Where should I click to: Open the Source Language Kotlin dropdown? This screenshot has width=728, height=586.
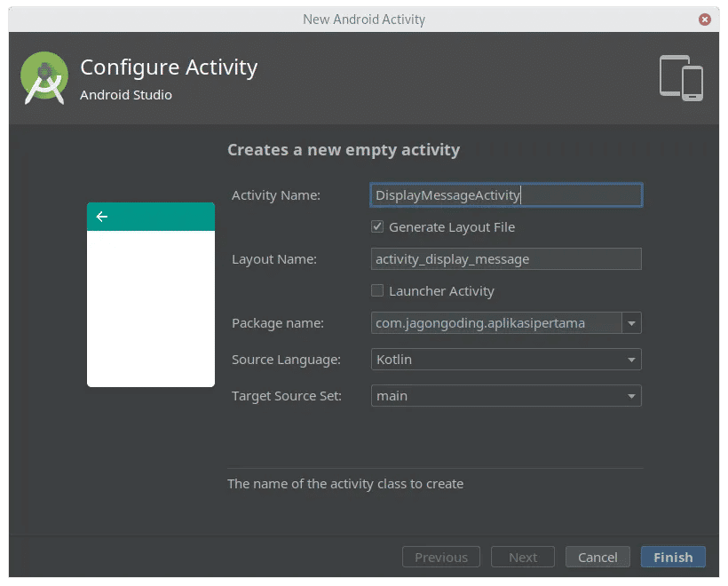coord(506,360)
